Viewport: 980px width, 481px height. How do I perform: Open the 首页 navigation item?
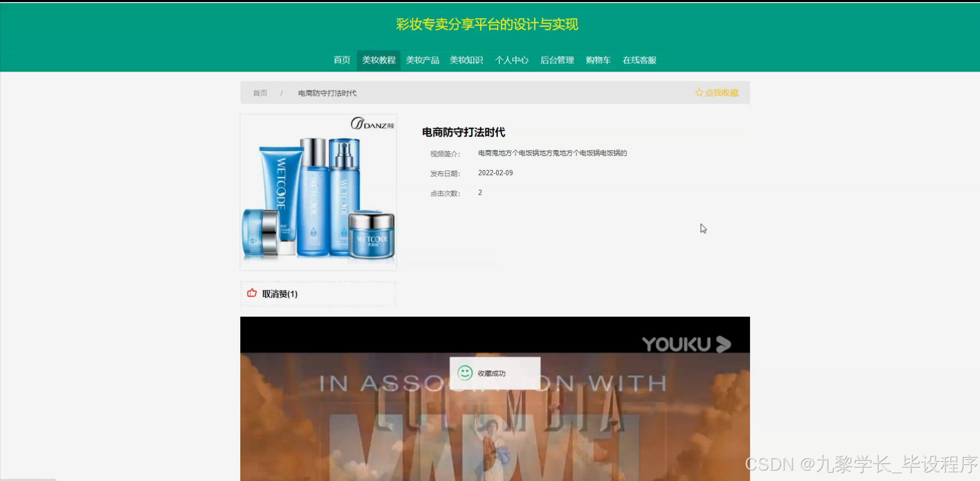341,60
